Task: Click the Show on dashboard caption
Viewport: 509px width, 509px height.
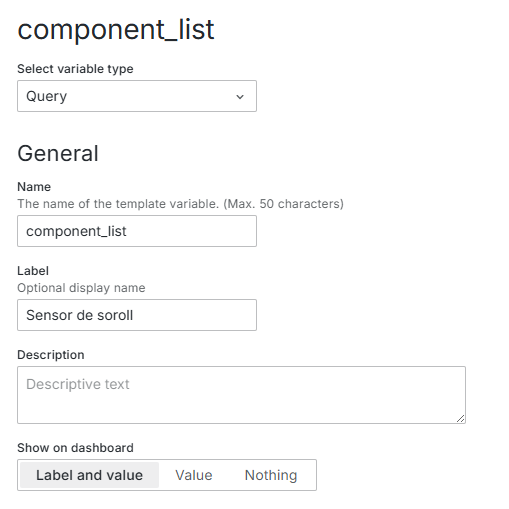Action: 75,448
